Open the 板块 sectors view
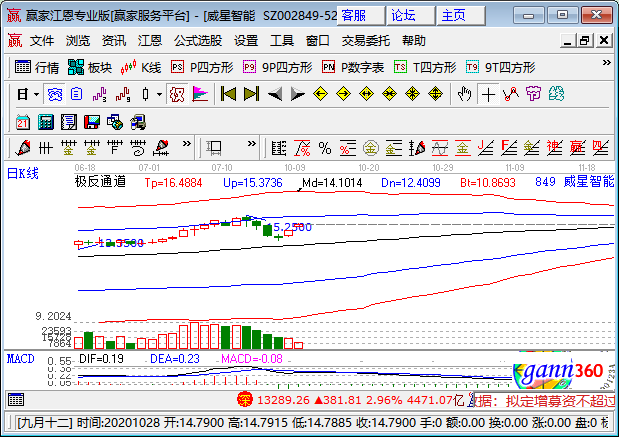 point(90,68)
